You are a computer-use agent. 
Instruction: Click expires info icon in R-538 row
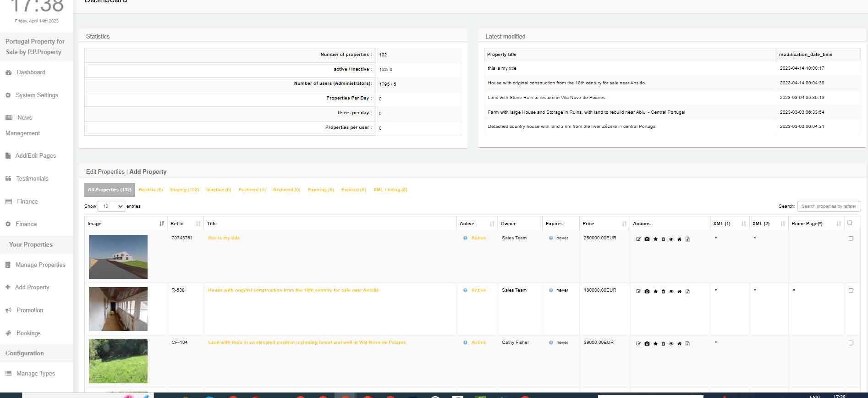pos(551,290)
